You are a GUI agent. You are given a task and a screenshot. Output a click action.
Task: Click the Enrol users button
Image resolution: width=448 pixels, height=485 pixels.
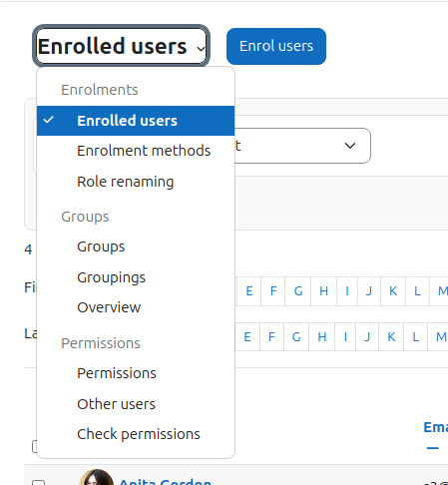(276, 46)
